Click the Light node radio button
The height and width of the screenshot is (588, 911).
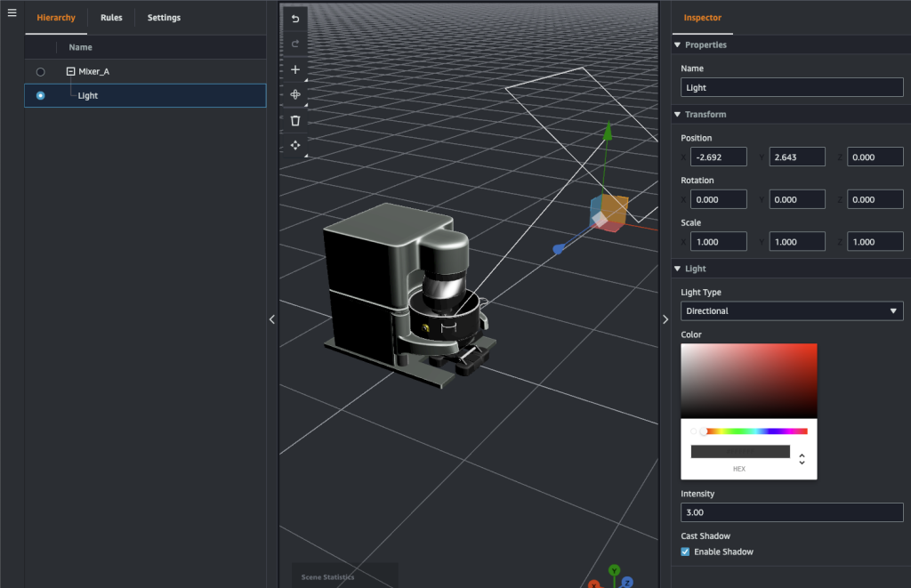tap(40, 95)
